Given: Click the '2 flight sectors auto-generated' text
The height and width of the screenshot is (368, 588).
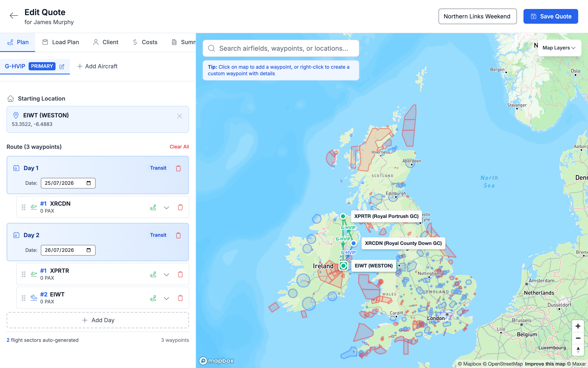Looking at the screenshot, I should (x=42, y=340).
